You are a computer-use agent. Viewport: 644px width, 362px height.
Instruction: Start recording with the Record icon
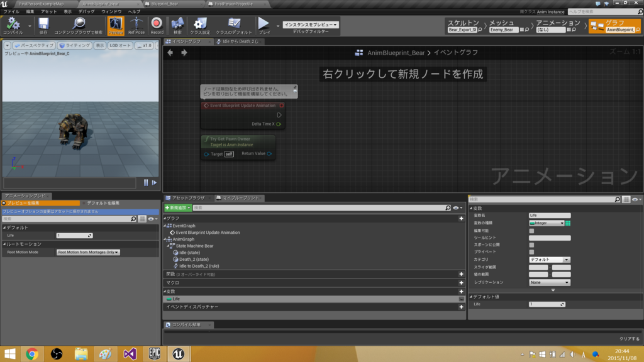tap(157, 25)
